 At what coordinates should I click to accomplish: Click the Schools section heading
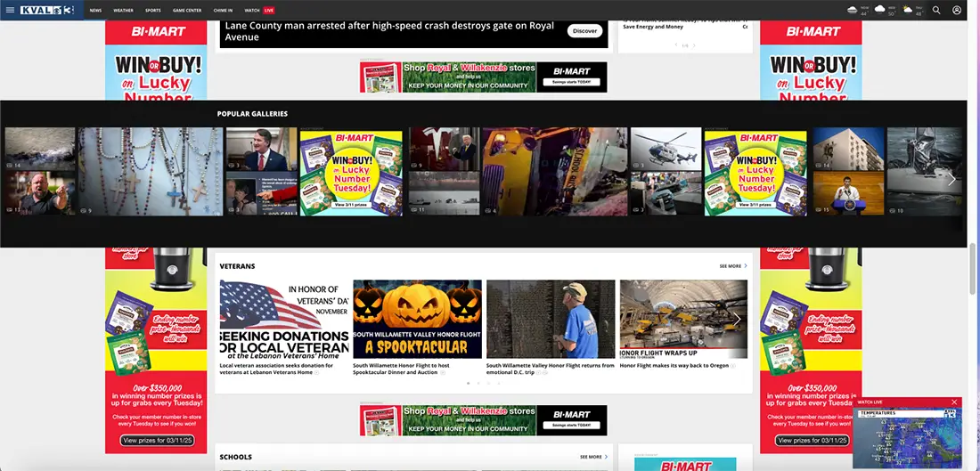[x=235, y=458]
